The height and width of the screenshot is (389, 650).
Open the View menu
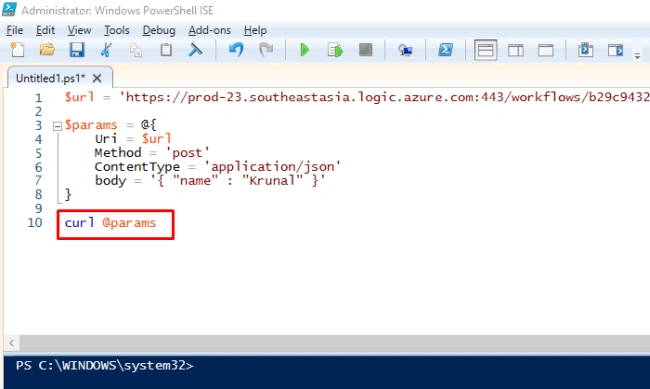[x=79, y=30]
